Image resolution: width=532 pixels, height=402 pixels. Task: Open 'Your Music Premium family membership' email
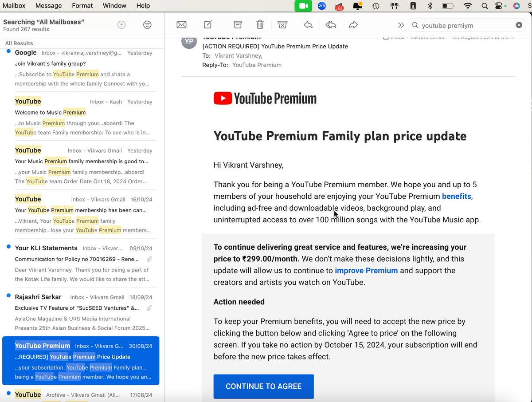[82, 166]
